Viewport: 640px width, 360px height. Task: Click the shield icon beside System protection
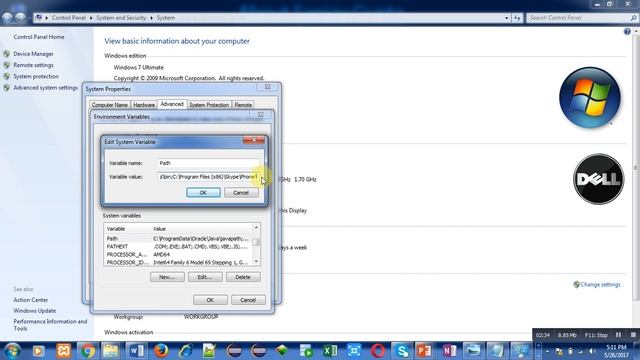[7, 76]
